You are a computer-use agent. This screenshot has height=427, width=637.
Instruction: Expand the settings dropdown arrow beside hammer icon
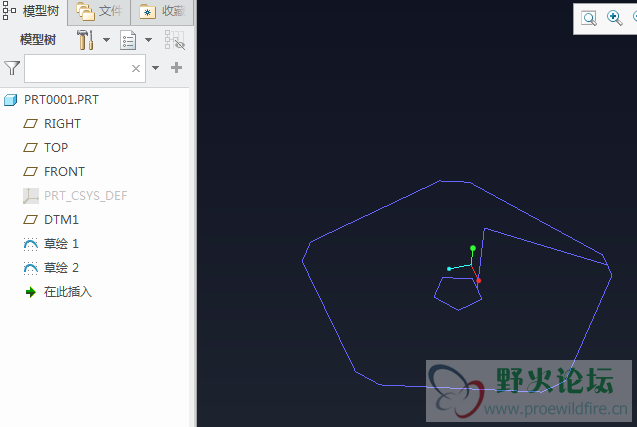(x=106, y=40)
